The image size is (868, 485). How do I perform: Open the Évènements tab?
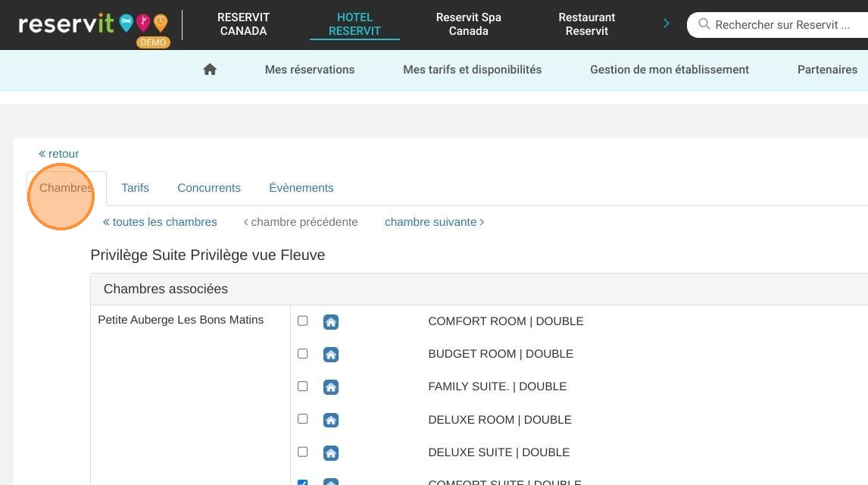point(301,188)
